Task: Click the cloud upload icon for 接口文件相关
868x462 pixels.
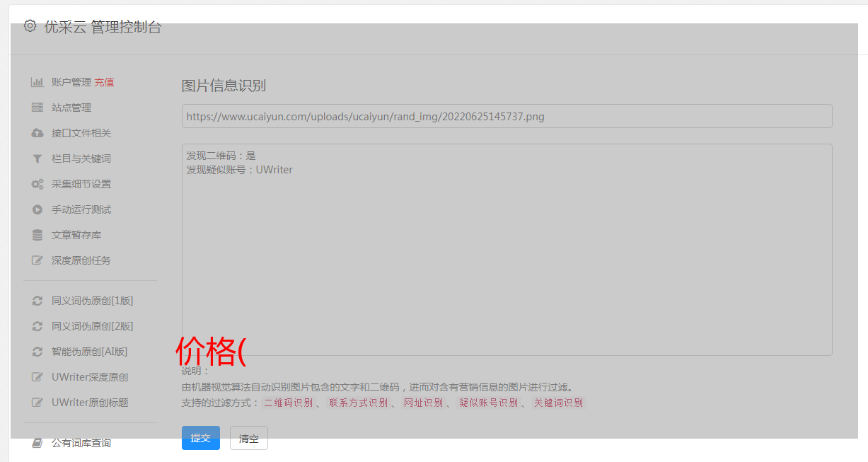Action: pyautogui.click(x=37, y=133)
